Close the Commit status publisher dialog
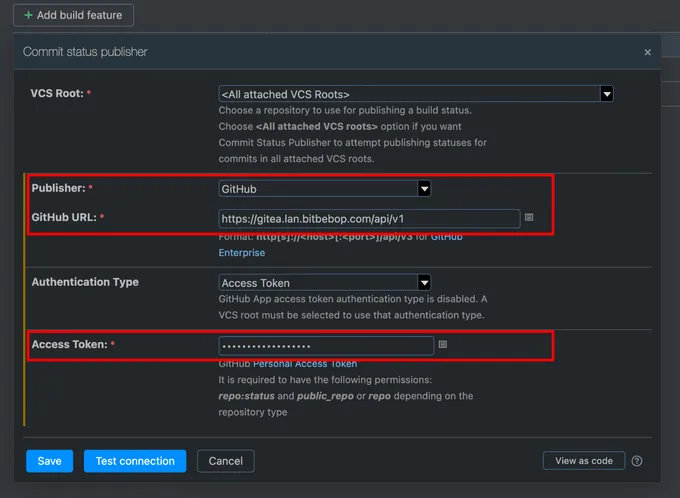680x498 pixels. pos(647,52)
